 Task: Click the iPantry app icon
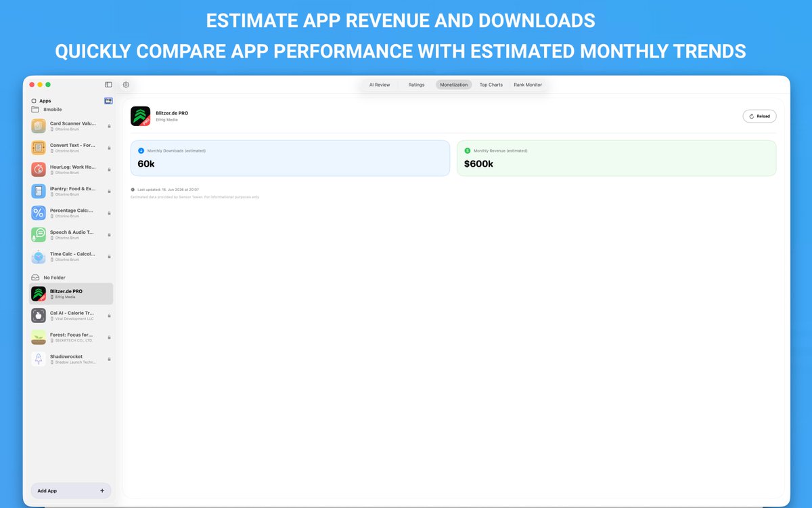[39, 191]
